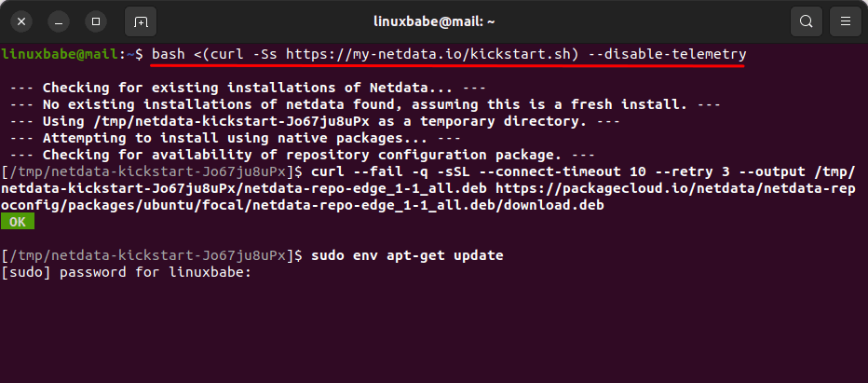Click 'Checking for existing installations of Netdata' line
This screenshot has height=383, width=868.
click(x=247, y=88)
